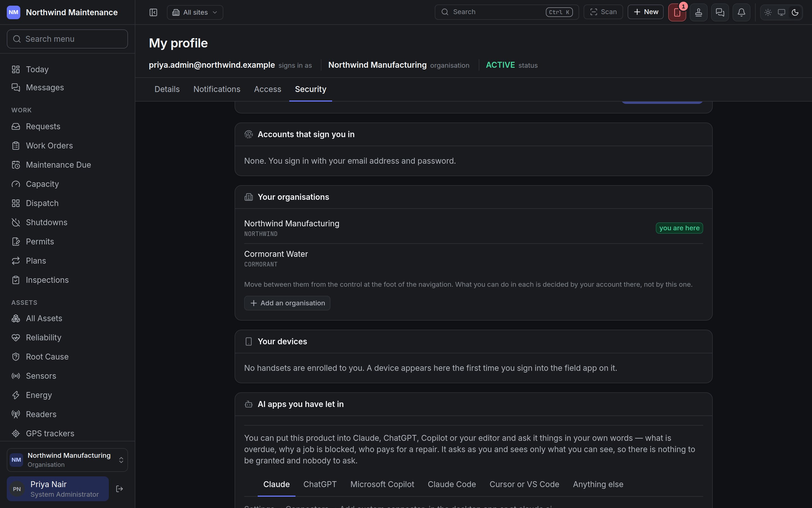Select the Security tab
Image resolution: width=812 pixels, height=508 pixels.
pos(310,89)
